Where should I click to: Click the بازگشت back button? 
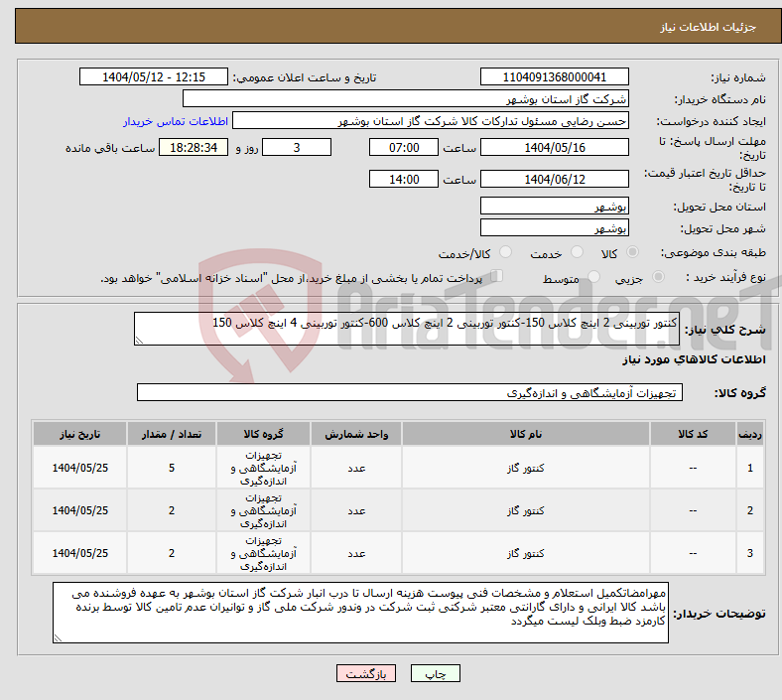tap(366, 673)
